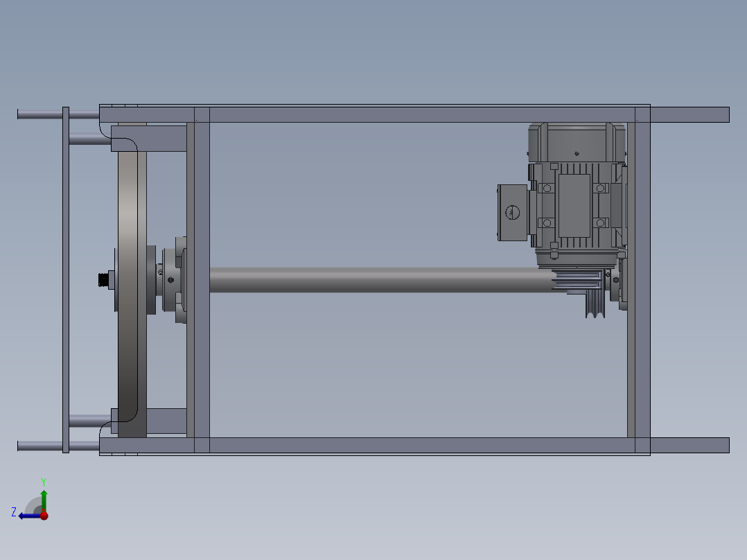Select the bearing flange beside the flywheel
The image size is (747, 560).
click(x=175, y=280)
